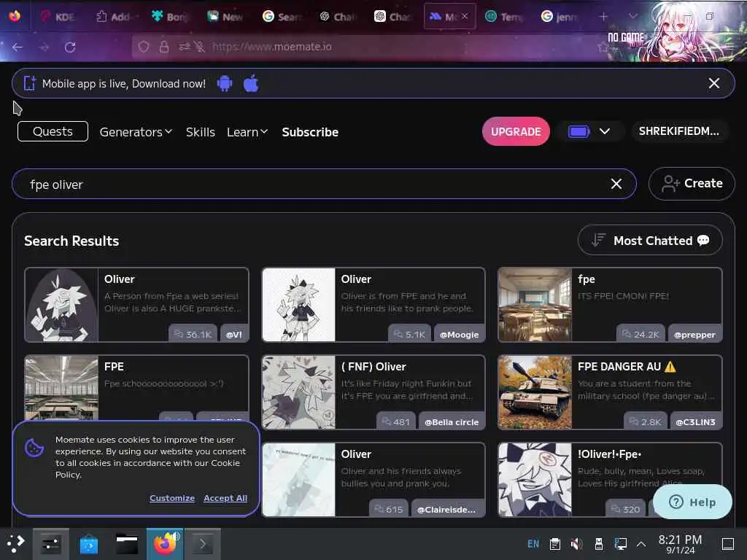Open the removable devices tray icon
The width and height of the screenshot is (747, 560).
(x=598, y=544)
